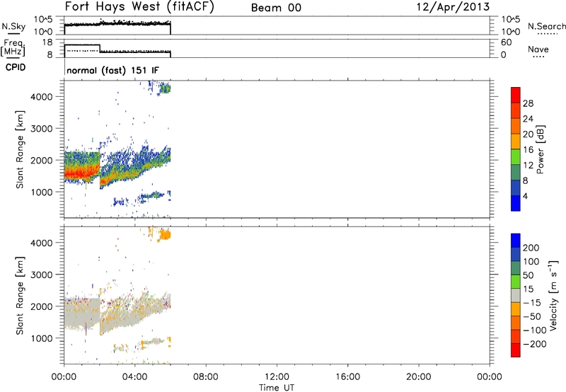Click the '12:00' time tick label

(277, 377)
